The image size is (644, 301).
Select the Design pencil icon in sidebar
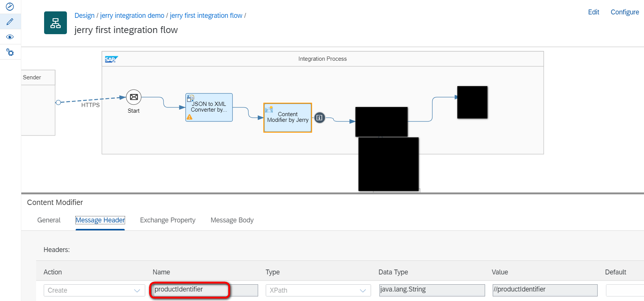point(10,22)
